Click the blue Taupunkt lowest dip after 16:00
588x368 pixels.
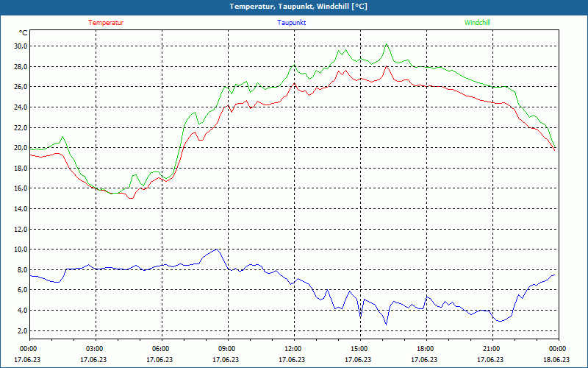(386, 324)
